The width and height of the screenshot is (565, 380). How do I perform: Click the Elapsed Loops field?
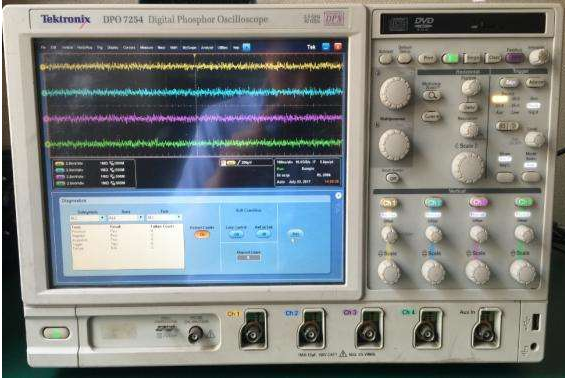(x=249, y=258)
